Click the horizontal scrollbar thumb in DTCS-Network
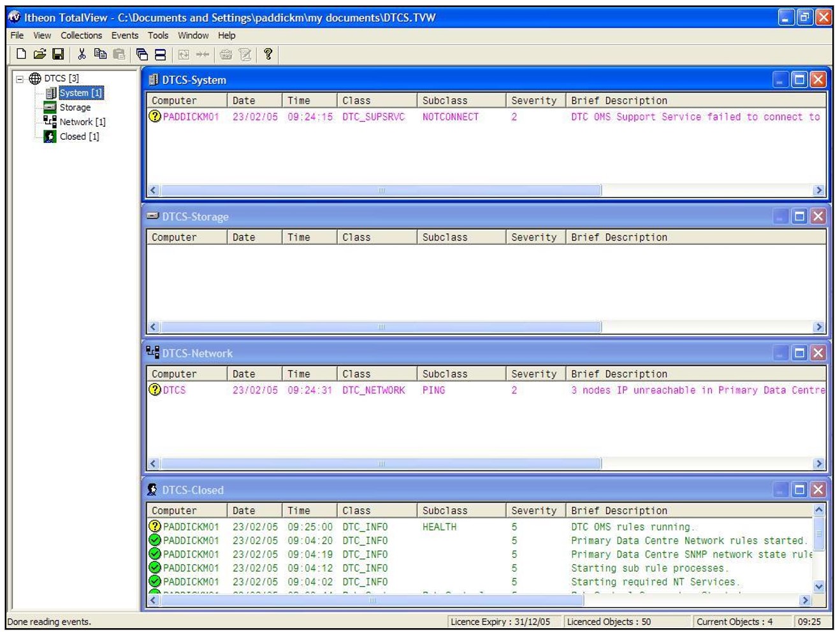Image resolution: width=840 pixels, height=632 pixels. click(x=381, y=464)
